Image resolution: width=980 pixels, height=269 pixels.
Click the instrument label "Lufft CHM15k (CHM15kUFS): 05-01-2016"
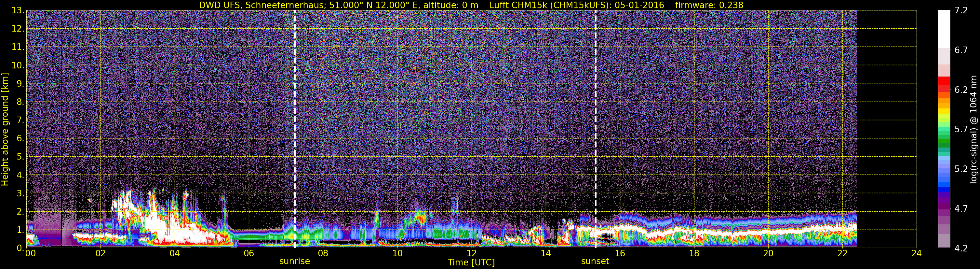(x=577, y=5)
